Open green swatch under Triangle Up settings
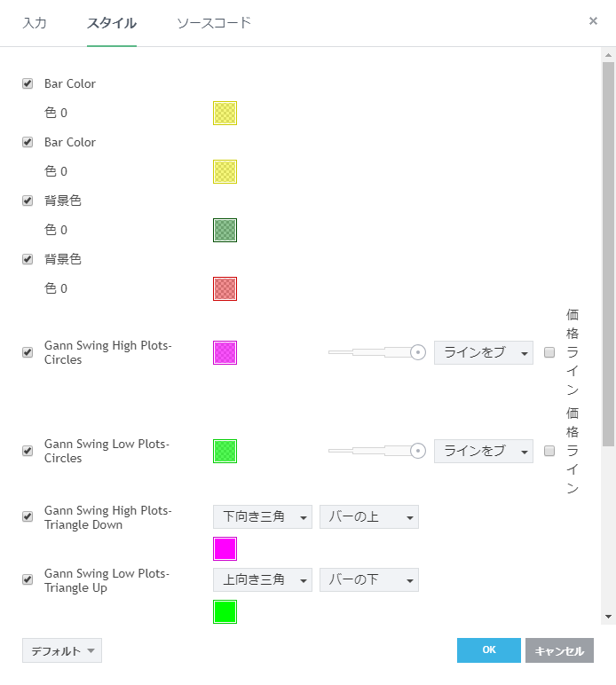Viewport: 616px width, 685px height. [225, 611]
